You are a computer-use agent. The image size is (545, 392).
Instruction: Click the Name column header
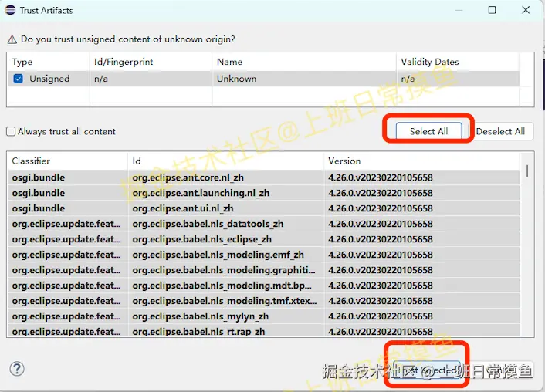tap(304, 62)
